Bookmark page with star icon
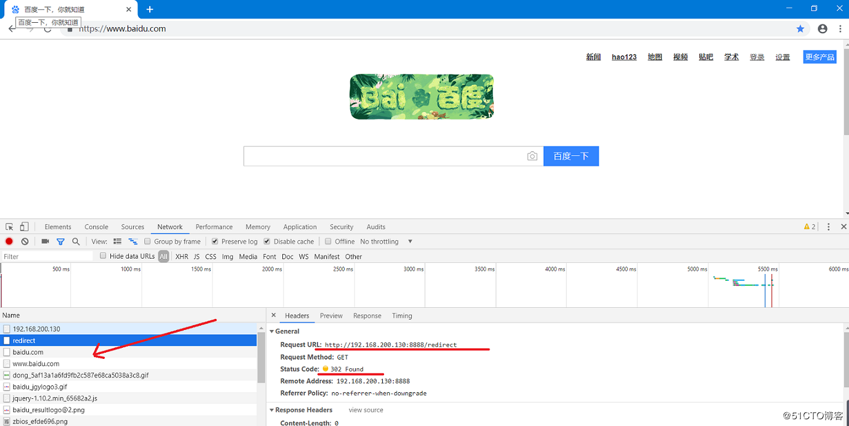The height and width of the screenshot is (426, 849). [800, 29]
